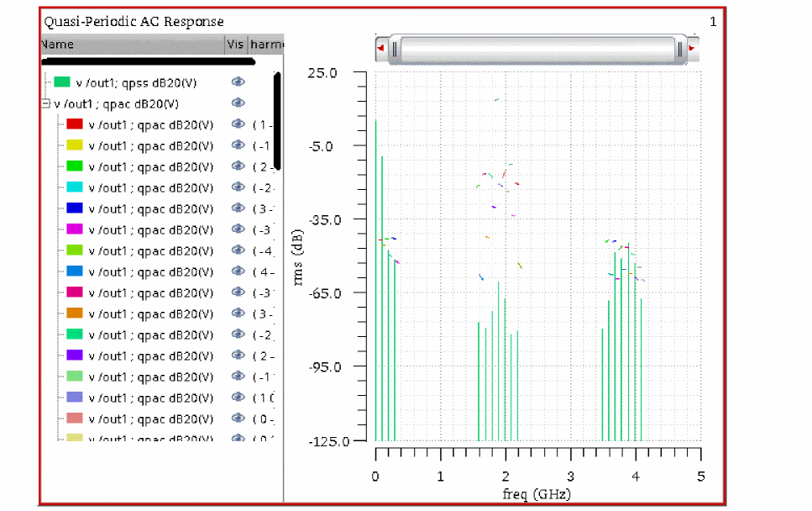Toggle eye icon for the orange qpac trace
812x511 pixels.
238,313
